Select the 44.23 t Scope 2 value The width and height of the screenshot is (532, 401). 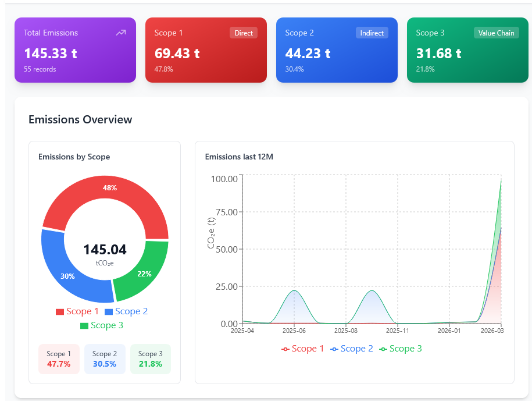coord(308,54)
